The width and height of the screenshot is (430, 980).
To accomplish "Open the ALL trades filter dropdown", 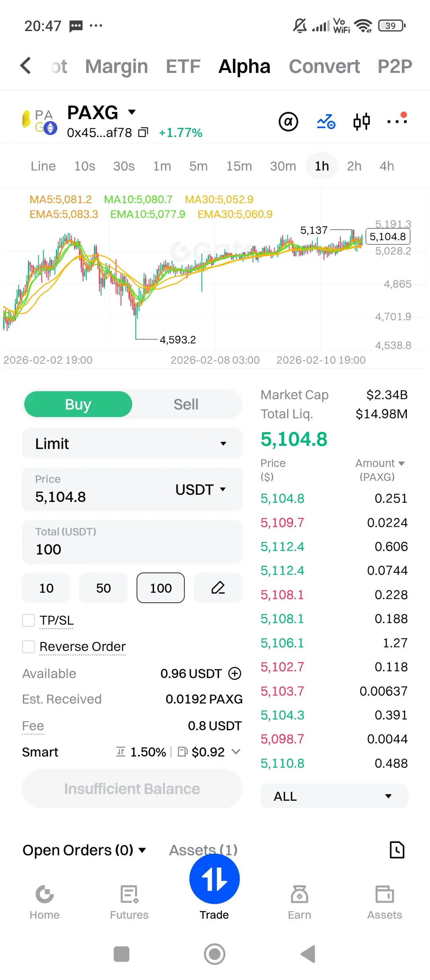I will [x=334, y=796].
